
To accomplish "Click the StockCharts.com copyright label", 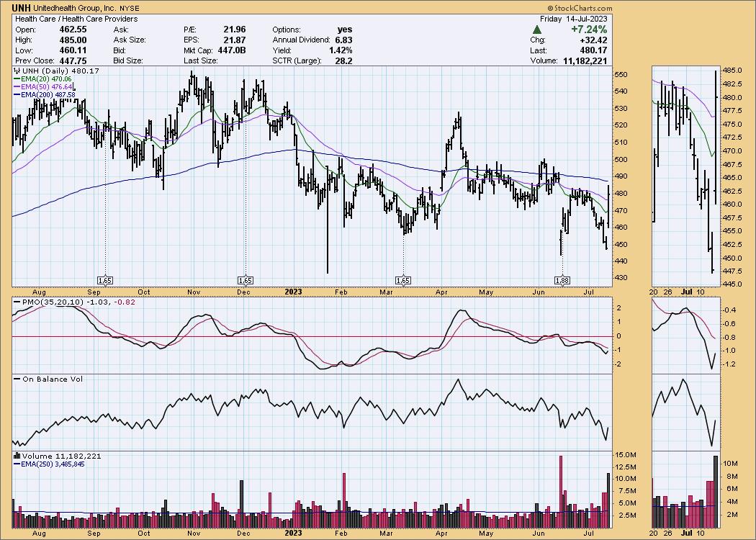I will (x=580, y=8).
